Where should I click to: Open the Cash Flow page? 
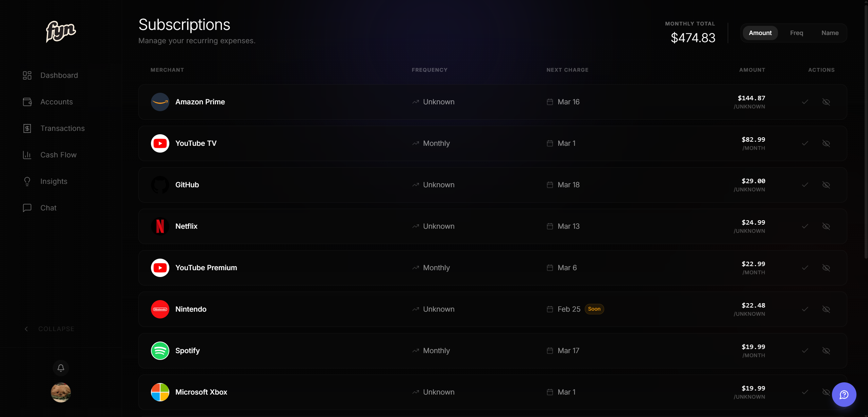coord(58,155)
